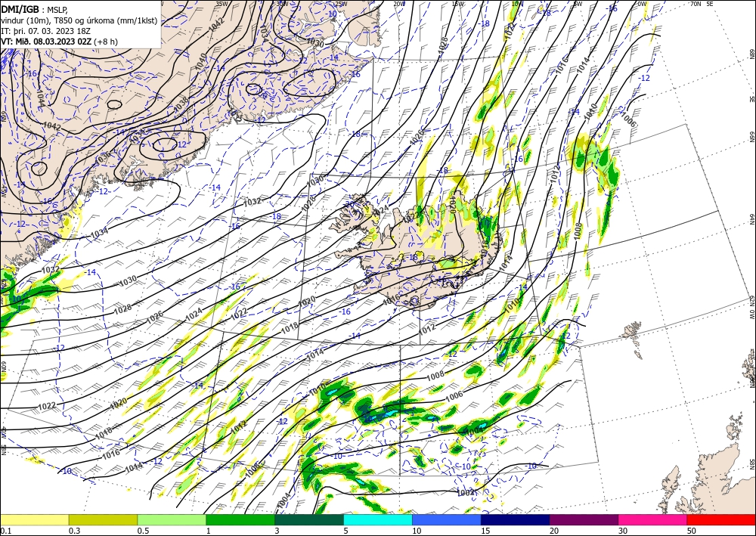Image resolution: width=756 pixels, height=536 pixels.
Task: Select the 'VT: Mið. 08.03.2023 02Z' valid time
Action: pos(46,42)
